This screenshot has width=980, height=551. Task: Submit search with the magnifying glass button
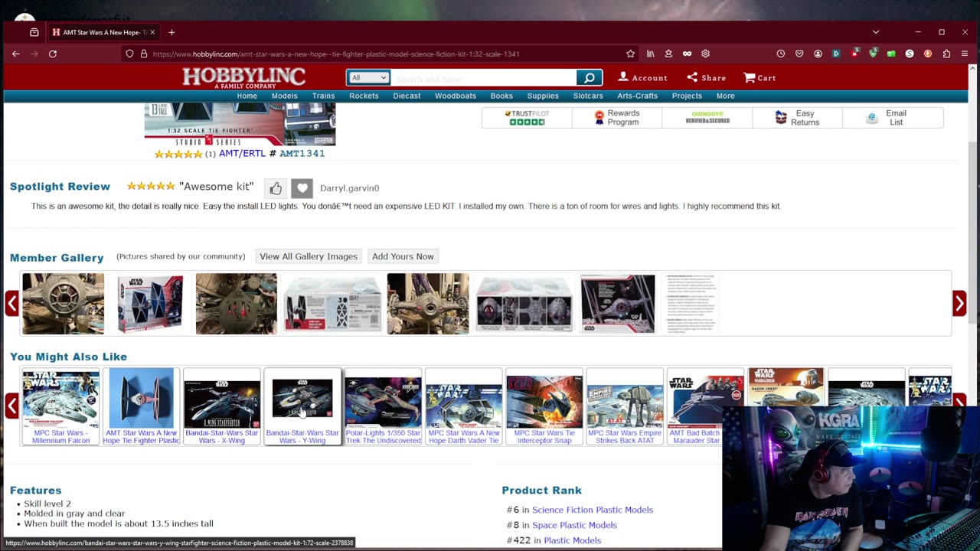590,78
